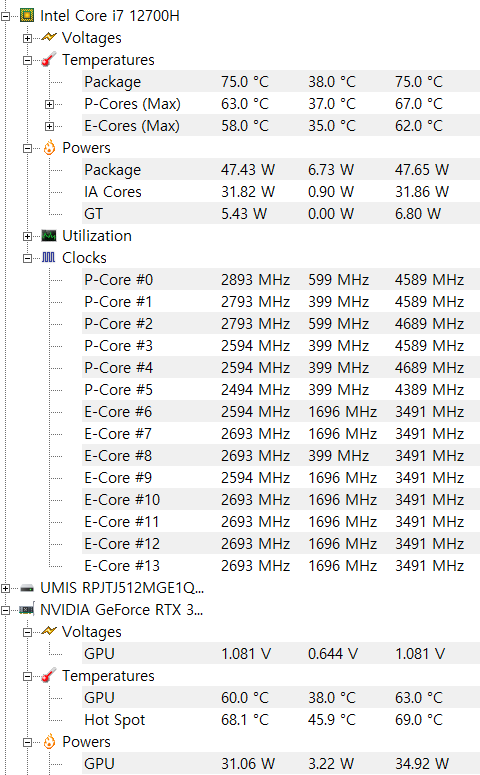Click the 1.081 V current GPU voltage

(x=246, y=653)
